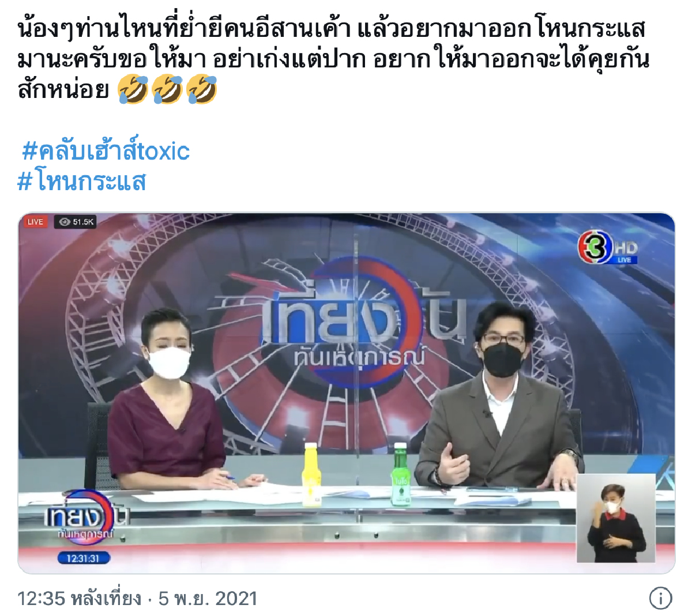
Task: Click the third laughing emoji
Action: (x=202, y=90)
